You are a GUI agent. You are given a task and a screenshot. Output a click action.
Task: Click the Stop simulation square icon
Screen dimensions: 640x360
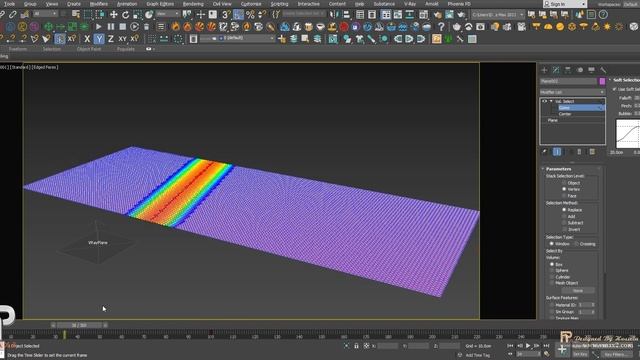coord(122,27)
